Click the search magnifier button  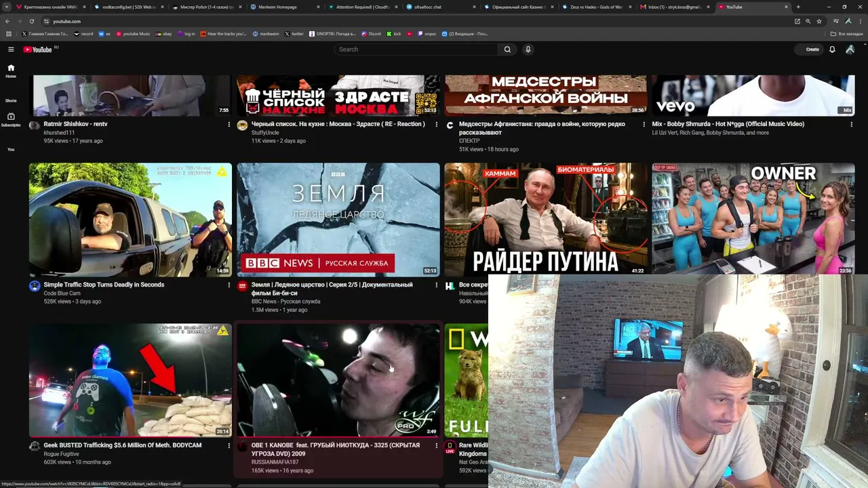tap(507, 49)
